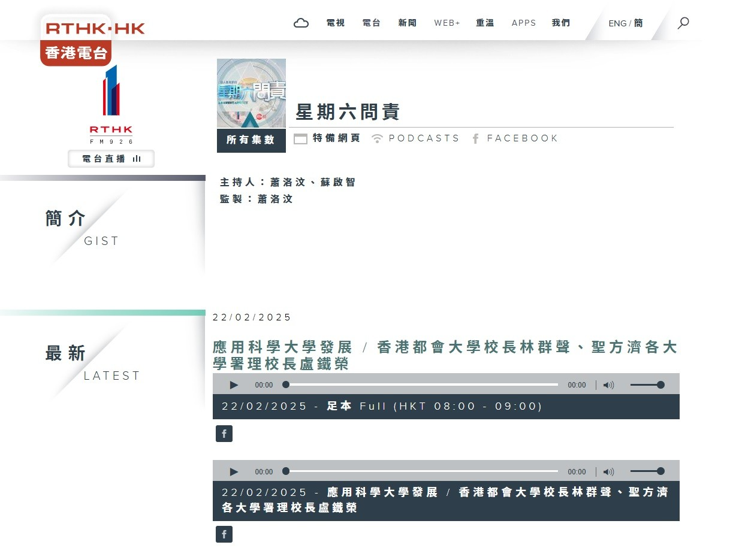Open the APPS menu
This screenshot has width=730, height=560.
(x=524, y=23)
